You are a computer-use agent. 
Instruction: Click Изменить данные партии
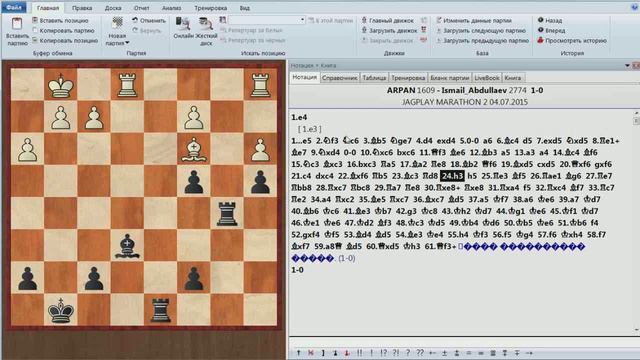pos(473,20)
